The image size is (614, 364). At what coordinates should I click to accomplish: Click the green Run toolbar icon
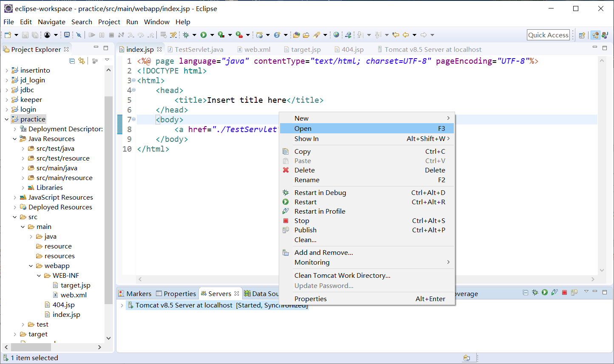pos(204,35)
